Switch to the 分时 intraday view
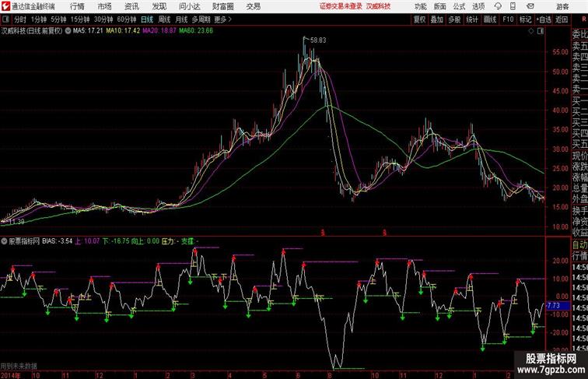 click(x=20, y=19)
